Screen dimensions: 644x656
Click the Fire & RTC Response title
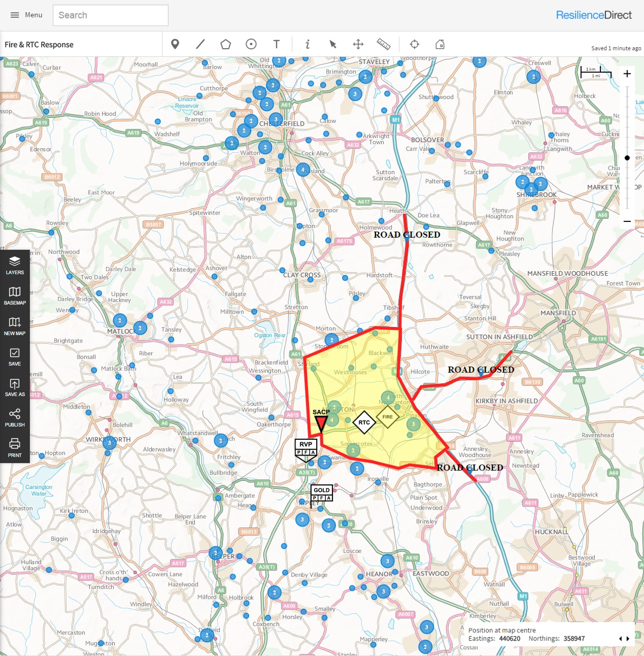pyautogui.click(x=39, y=45)
